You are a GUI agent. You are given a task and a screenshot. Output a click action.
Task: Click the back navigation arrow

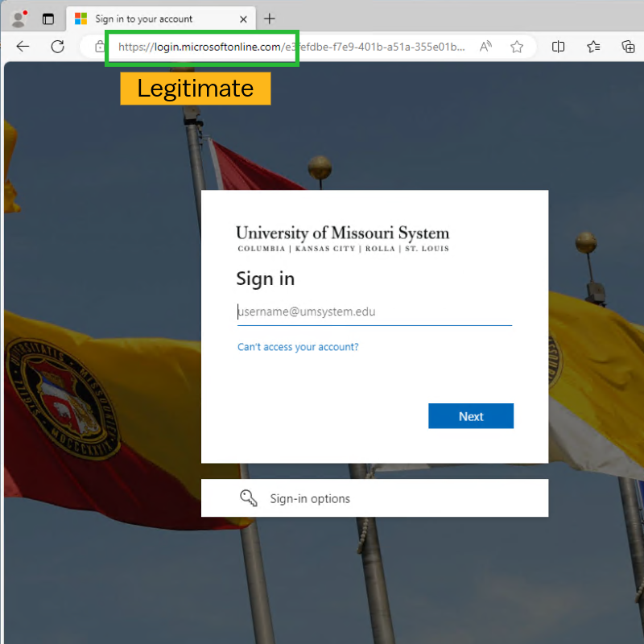23,47
